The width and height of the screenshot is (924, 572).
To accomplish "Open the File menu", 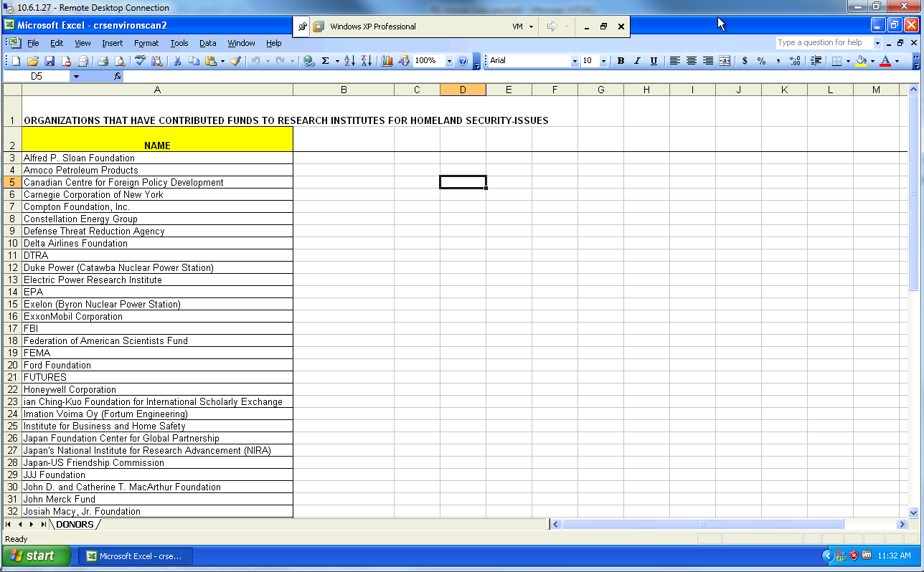I will [x=33, y=43].
